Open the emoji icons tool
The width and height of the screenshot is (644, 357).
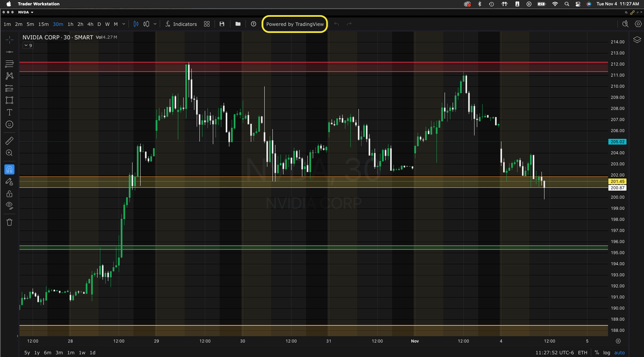tap(9, 124)
